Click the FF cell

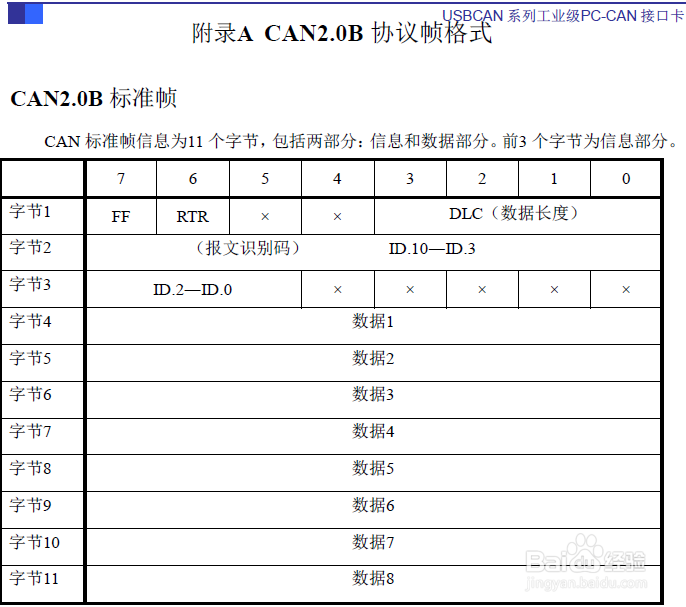coord(121,216)
